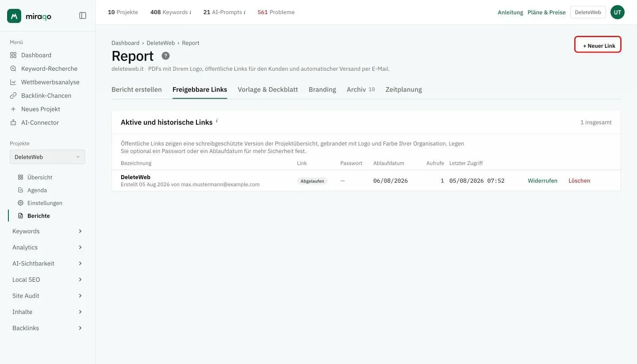Collapse the sidebar with the panel icon

(83, 15)
